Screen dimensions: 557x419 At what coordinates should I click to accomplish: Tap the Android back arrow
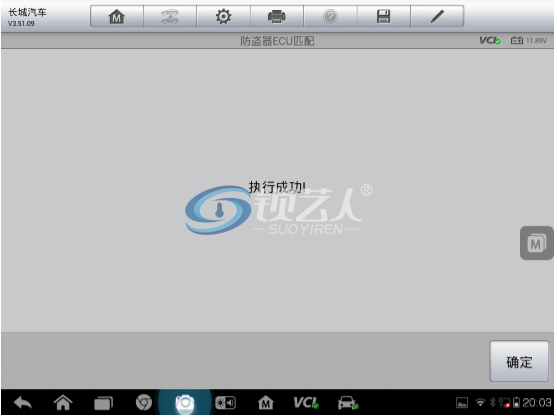(23, 403)
